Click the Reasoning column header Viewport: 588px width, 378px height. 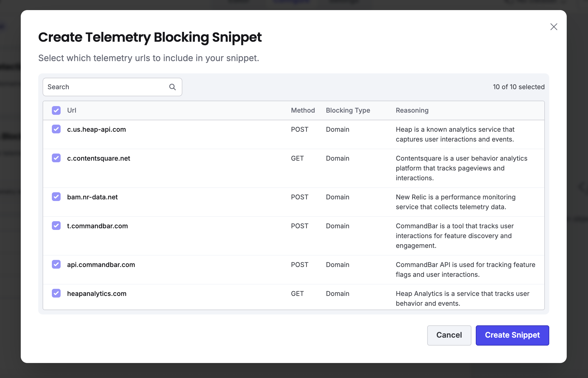(412, 110)
